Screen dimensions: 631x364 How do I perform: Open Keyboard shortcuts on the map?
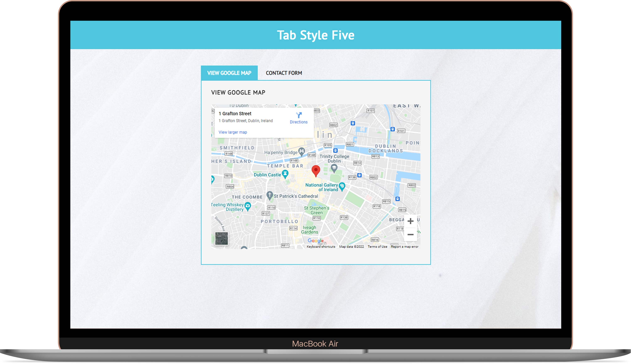(321, 246)
